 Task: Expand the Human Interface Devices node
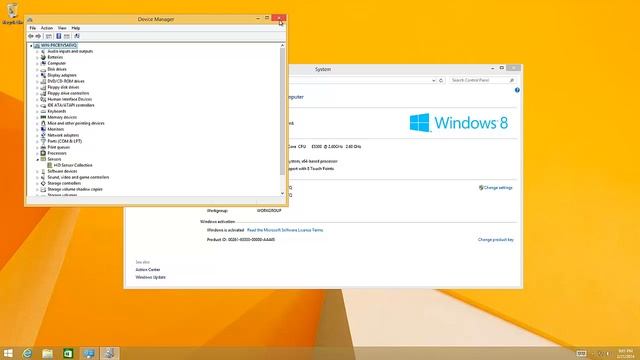(x=37, y=100)
